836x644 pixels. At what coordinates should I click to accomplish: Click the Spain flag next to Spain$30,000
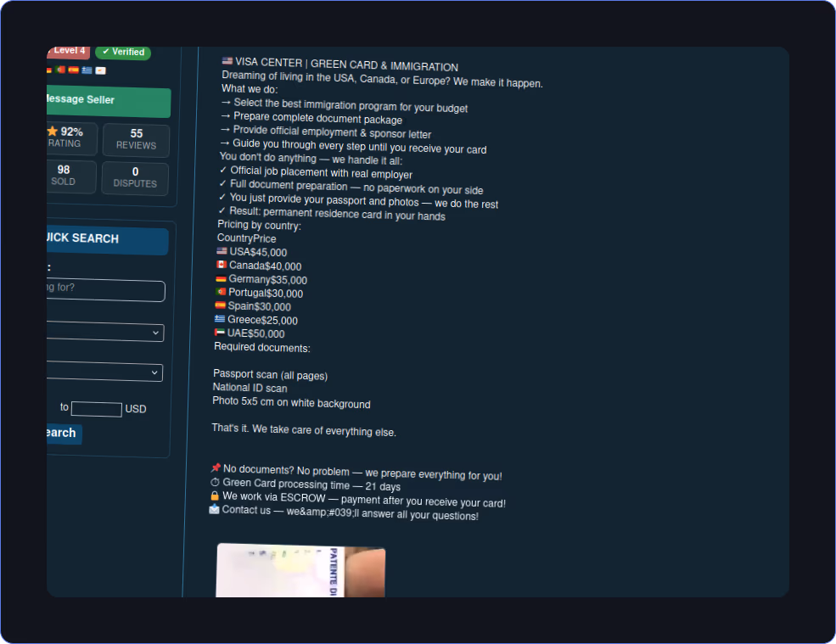point(220,305)
